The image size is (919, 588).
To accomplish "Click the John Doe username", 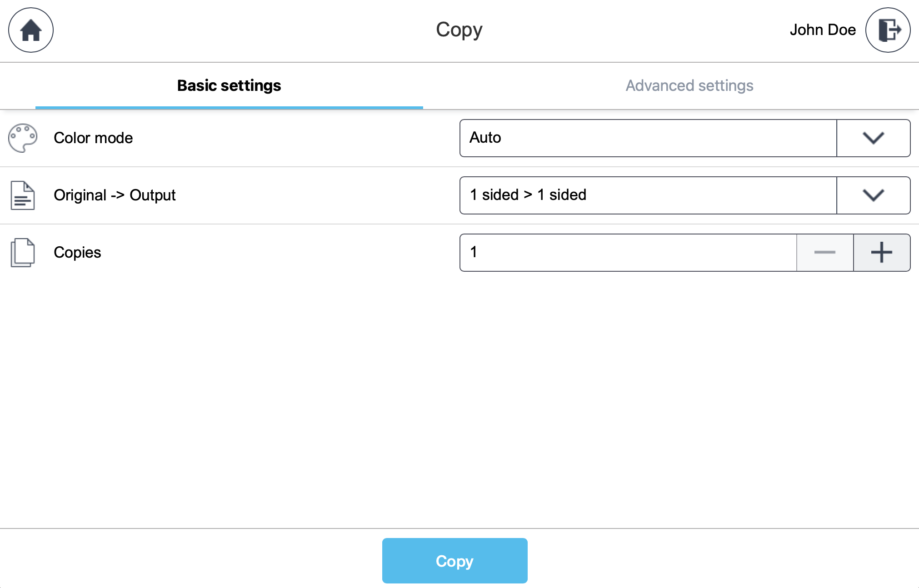I will click(823, 30).
